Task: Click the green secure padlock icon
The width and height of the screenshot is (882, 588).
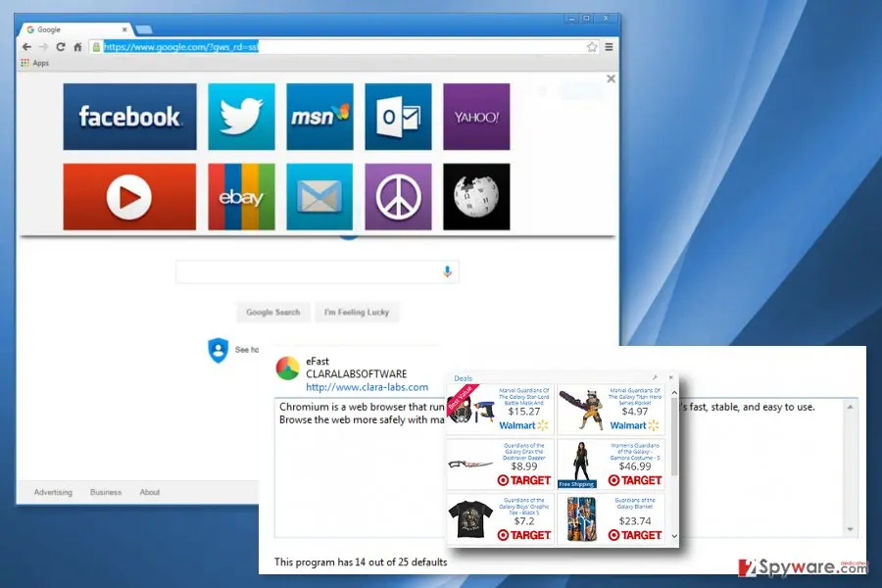Action: click(x=96, y=47)
